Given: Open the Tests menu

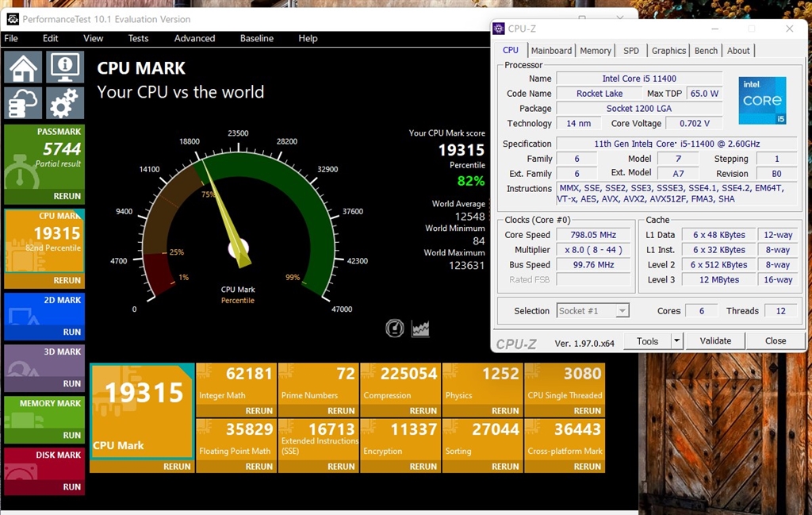Looking at the screenshot, I should tap(138, 38).
